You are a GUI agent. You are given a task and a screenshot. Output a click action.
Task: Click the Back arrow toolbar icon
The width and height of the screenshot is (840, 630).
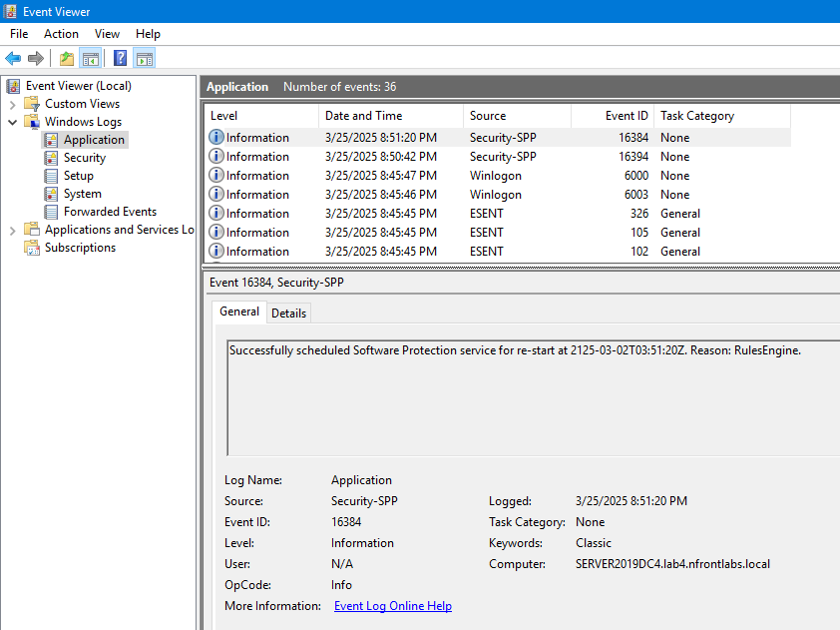point(13,58)
